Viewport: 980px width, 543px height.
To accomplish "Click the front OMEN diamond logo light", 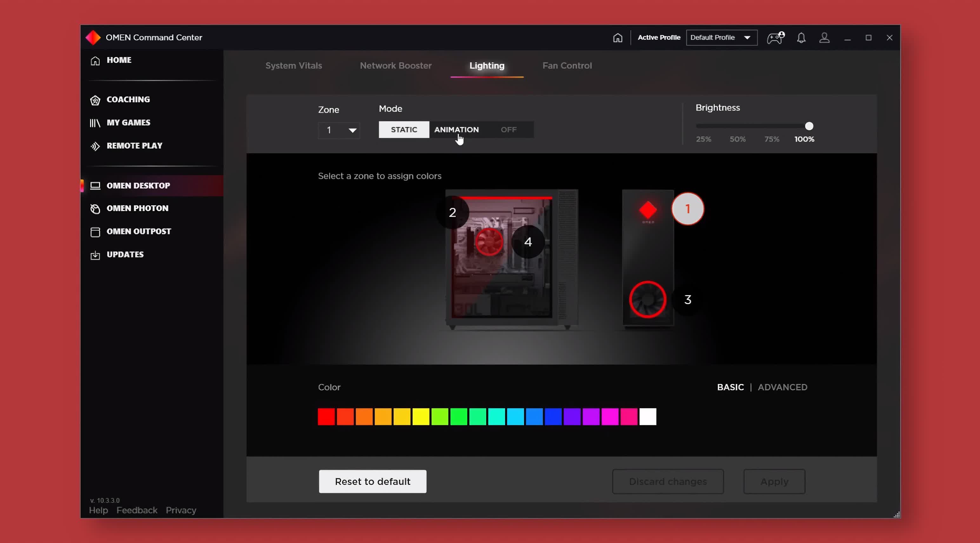I will point(648,210).
